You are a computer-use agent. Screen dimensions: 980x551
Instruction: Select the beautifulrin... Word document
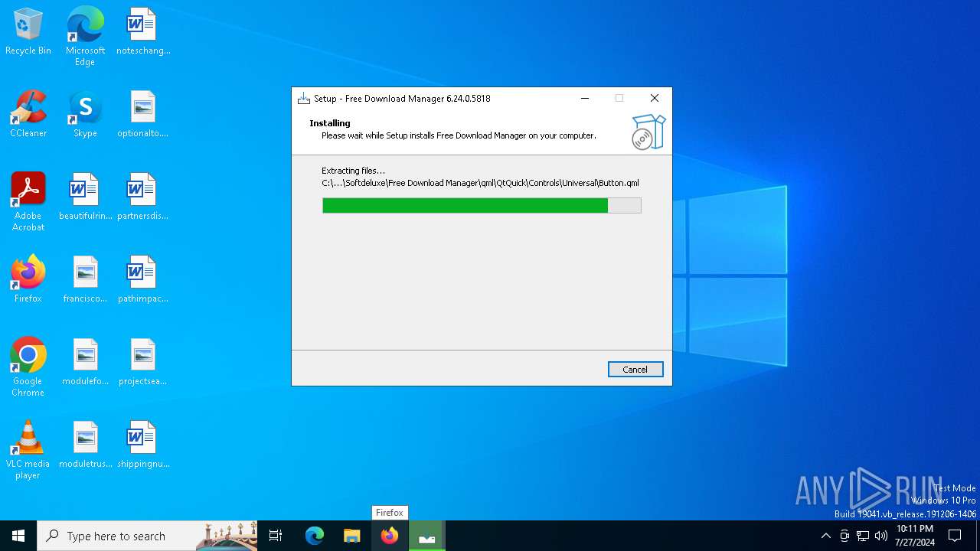tap(85, 197)
